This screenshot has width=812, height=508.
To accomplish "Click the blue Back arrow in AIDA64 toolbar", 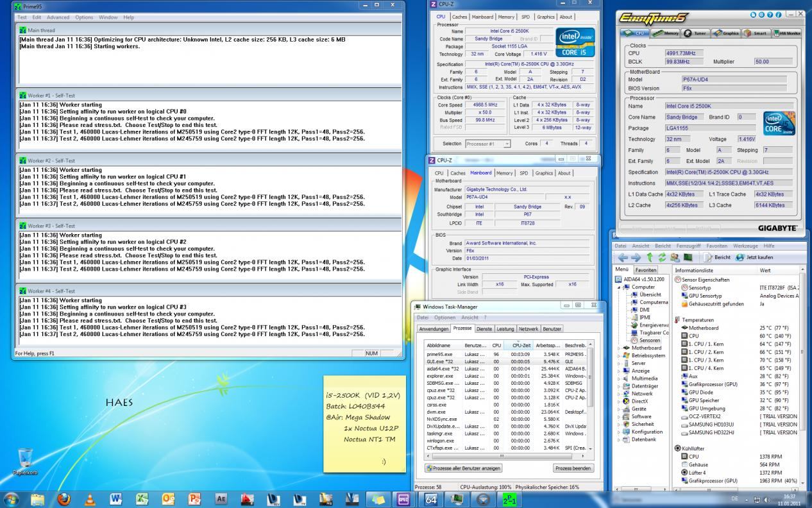I will [x=623, y=257].
